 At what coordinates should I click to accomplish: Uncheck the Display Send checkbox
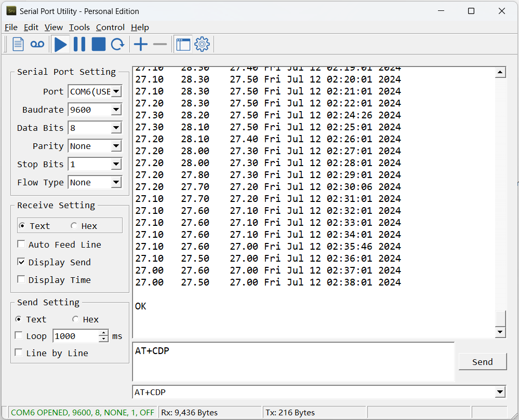click(21, 262)
